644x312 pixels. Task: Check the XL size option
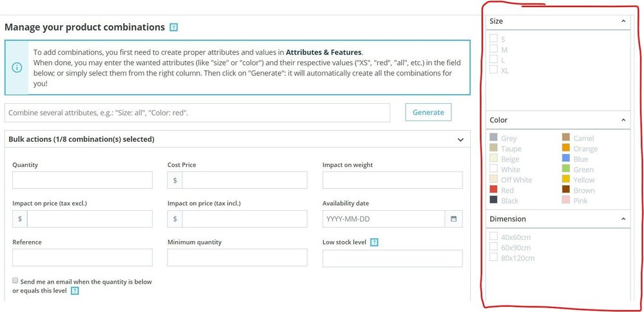pos(493,70)
